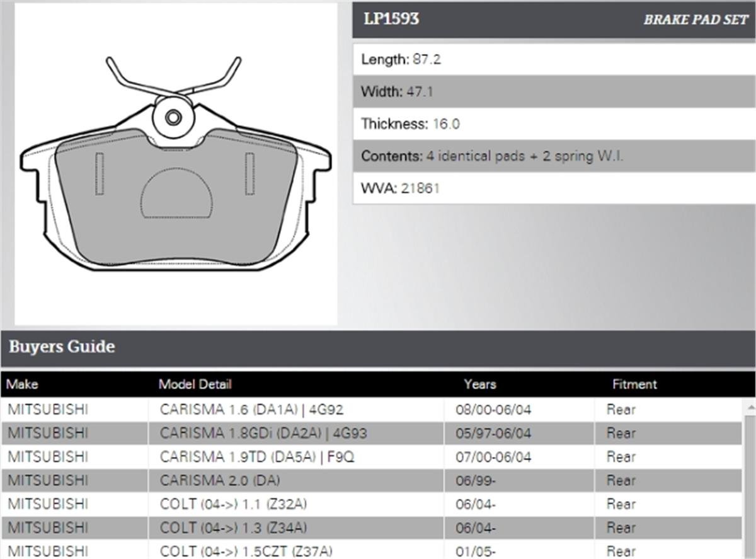Select CARISMA 1.8GDi (DA2A) | 4G93 cell
Viewport: 756px width, 559px height.
296,434
